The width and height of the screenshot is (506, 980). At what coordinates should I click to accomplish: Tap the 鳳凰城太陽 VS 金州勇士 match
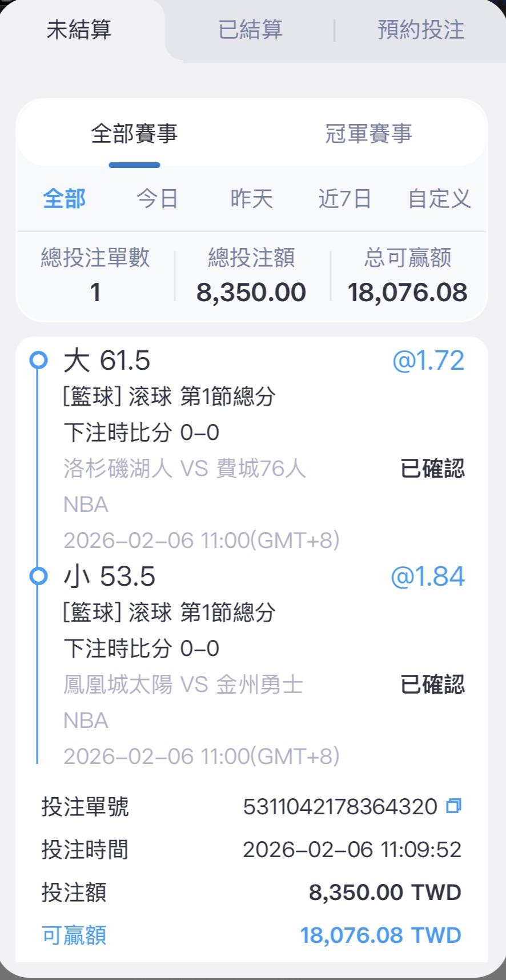pyautogui.click(x=183, y=685)
